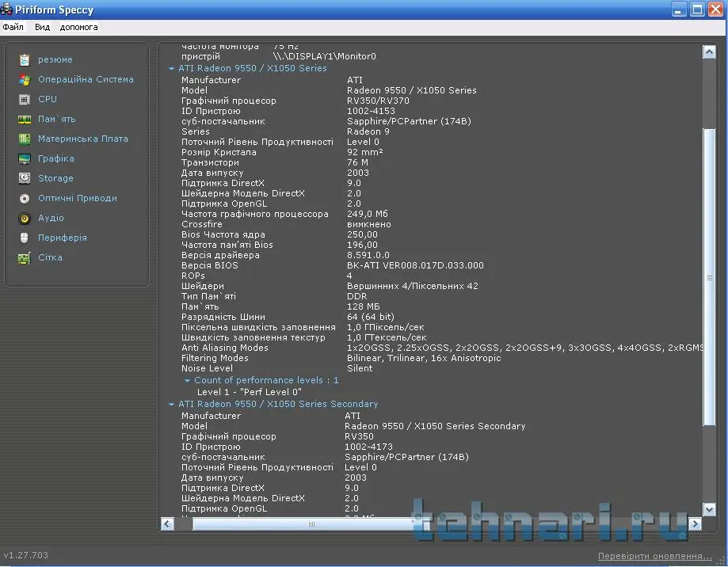The image size is (728, 567).
Task: Switch to the Пам`ять section
Action: tap(57, 120)
